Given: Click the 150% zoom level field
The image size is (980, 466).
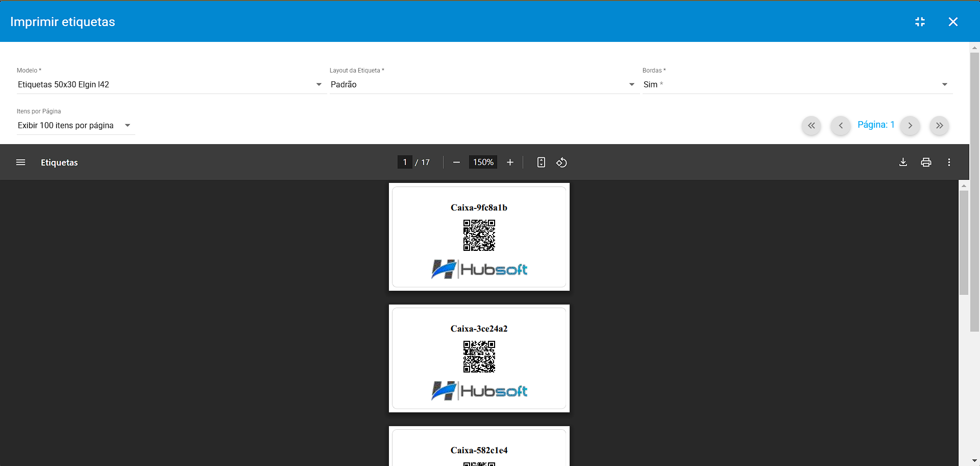Looking at the screenshot, I should point(483,162).
